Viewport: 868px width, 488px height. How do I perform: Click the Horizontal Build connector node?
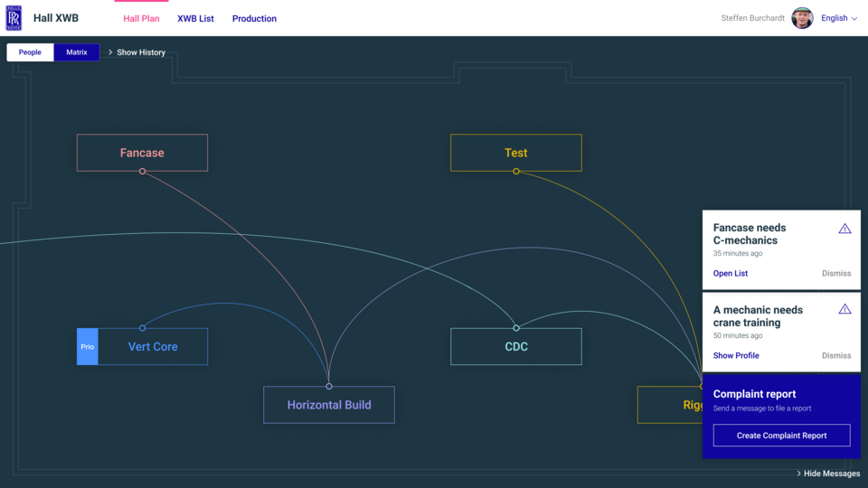coord(329,386)
